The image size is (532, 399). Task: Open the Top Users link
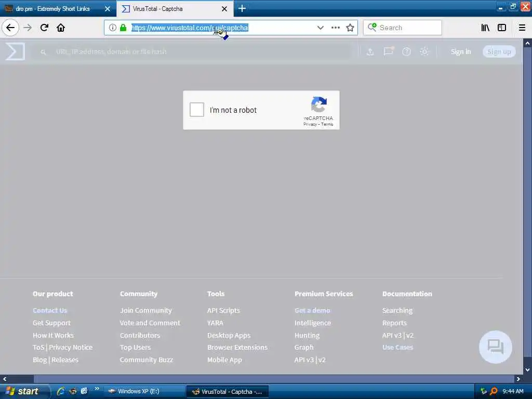coord(135,347)
